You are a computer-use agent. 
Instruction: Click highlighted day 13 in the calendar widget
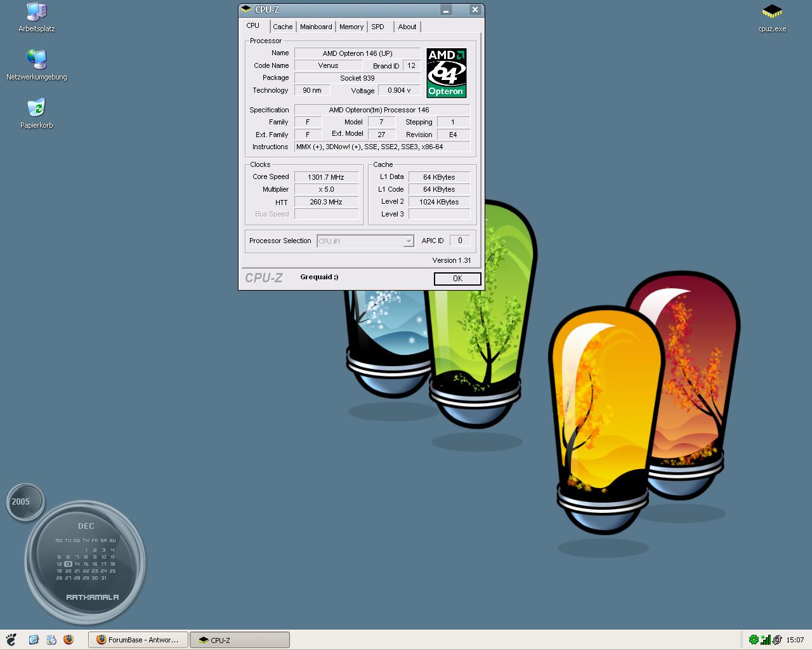pyautogui.click(x=68, y=564)
